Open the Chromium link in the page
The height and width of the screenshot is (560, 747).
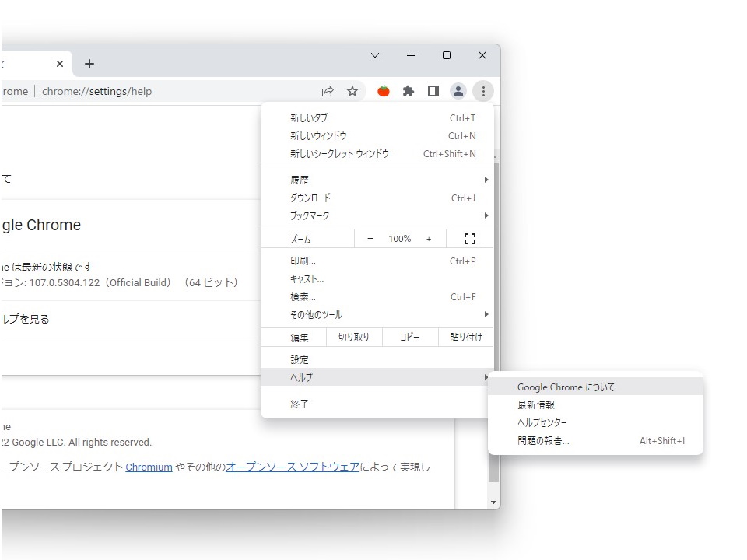tap(149, 467)
